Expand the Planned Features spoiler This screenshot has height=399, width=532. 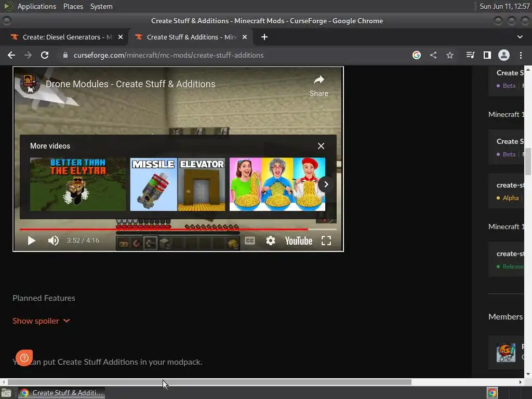click(x=41, y=321)
